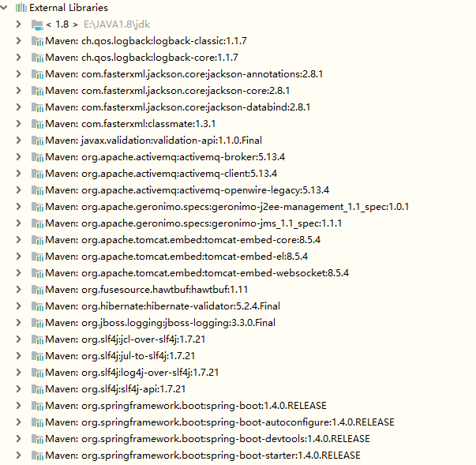Screen dimensions: 476x465
Task: Select Maven tomcat-embed-websocket:8.5.4 row text
Action: click(x=197, y=273)
